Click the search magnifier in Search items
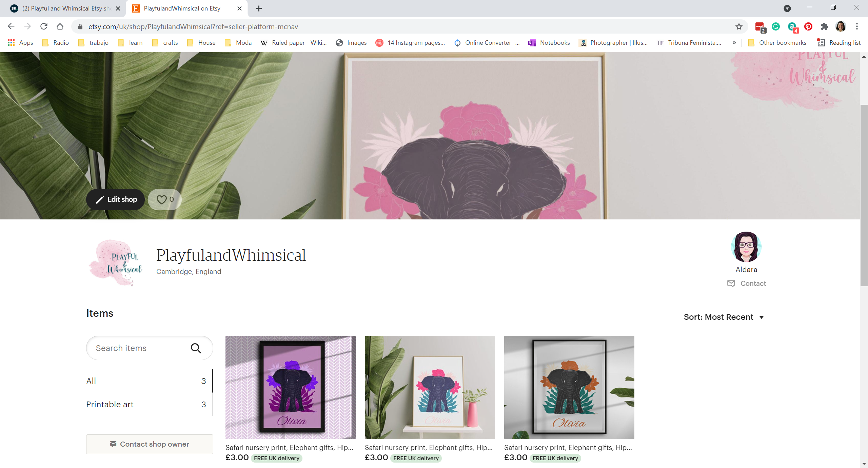Image resolution: width=868 pixels, height=468 pixels. 196,348
